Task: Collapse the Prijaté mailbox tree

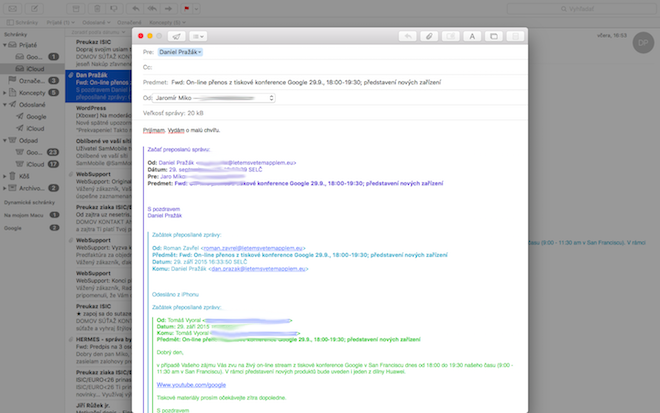Action: pyautogui.click(x=5, y=45)
